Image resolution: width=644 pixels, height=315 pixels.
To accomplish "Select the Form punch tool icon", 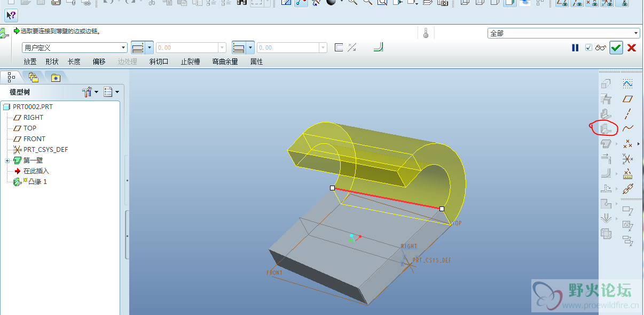I will pos(606,218).
